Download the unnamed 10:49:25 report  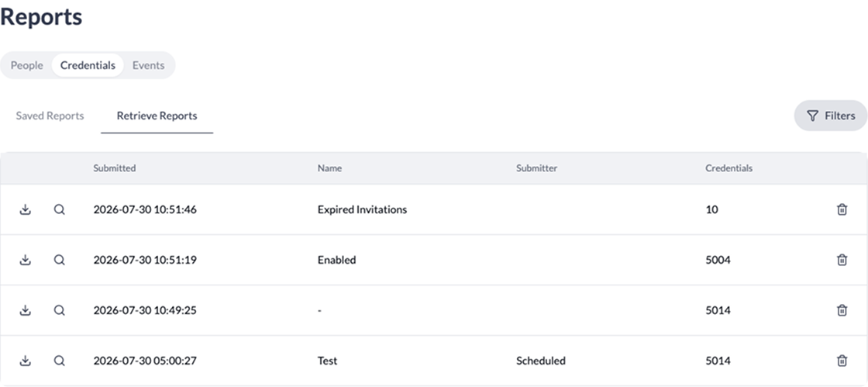pos(25,310)
